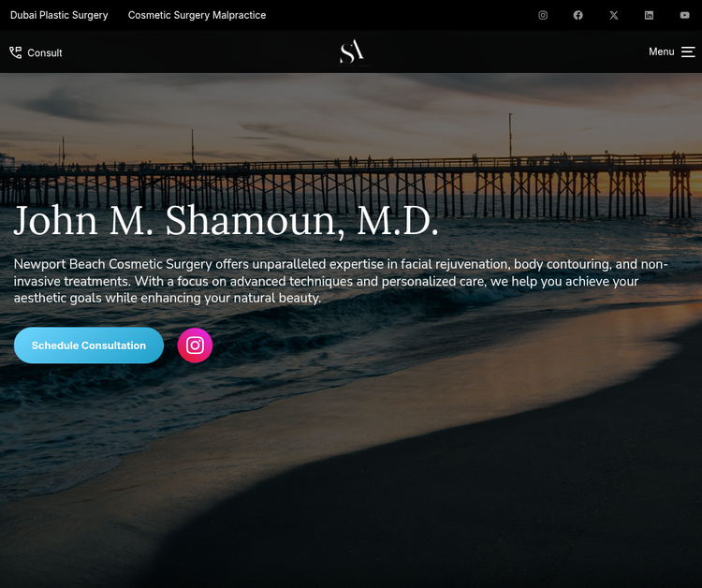Open the Facebook icon in top bar
Image resolution: width=702 pixels, height=588 pixels.
coord(578,15)
